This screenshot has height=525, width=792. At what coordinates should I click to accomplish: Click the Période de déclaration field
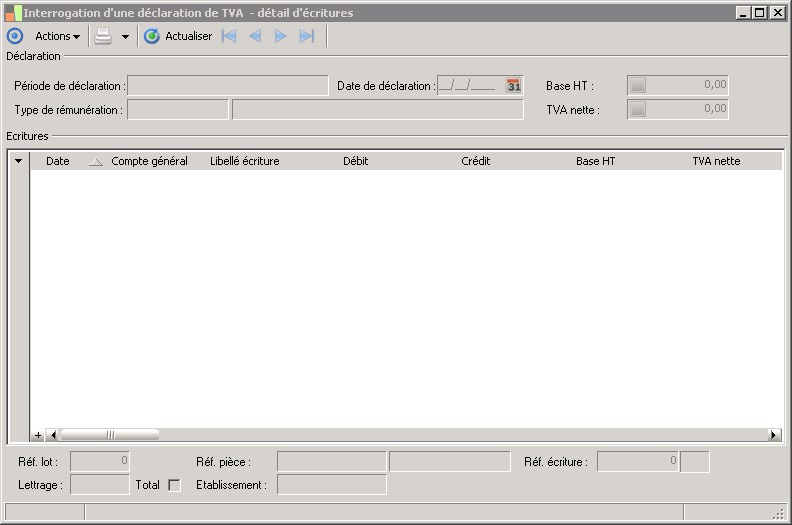[228, 85]
